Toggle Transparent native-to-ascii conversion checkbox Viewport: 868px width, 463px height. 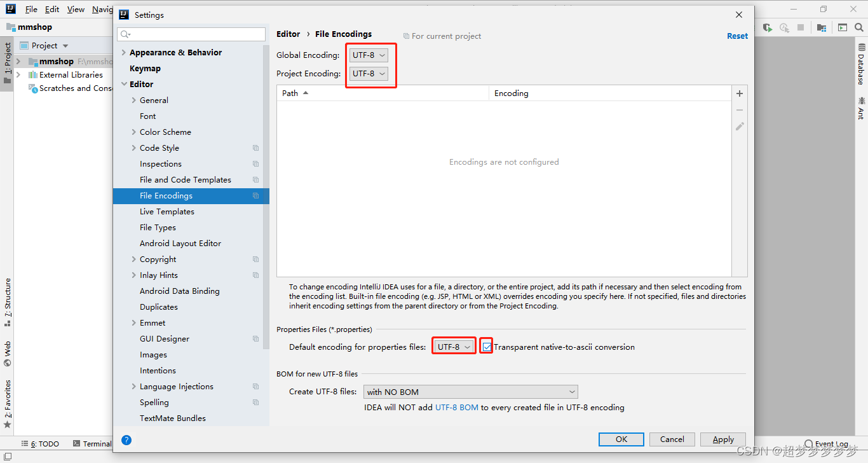click(487, 347)
